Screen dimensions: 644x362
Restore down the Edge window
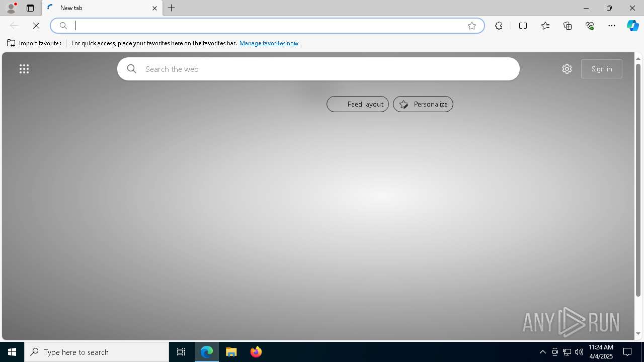pos(609,8)
